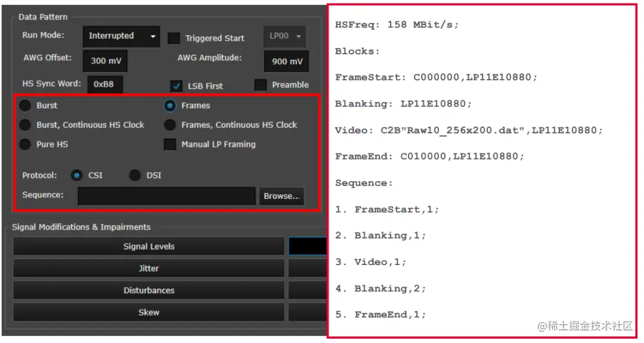Choose the DSI protocol radio button
The height and width of the screenshot is (343, 644).
[x=135, y=176]
